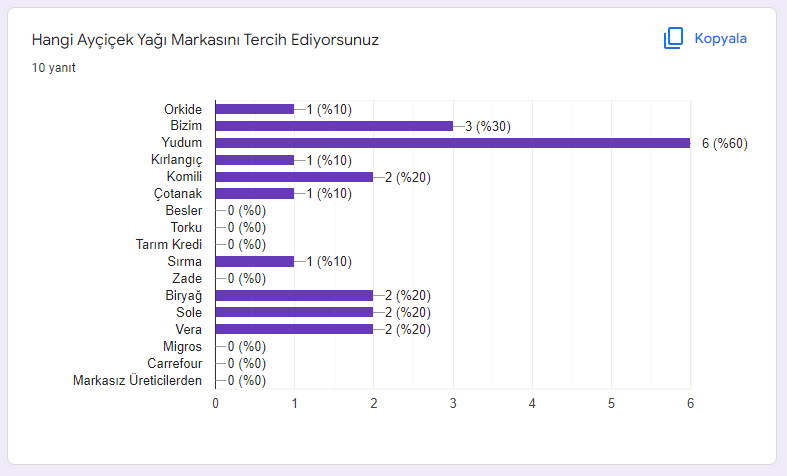Select the Vera bar
The image size is (787, 476).
pyautogui.click(x=294, y=329)
